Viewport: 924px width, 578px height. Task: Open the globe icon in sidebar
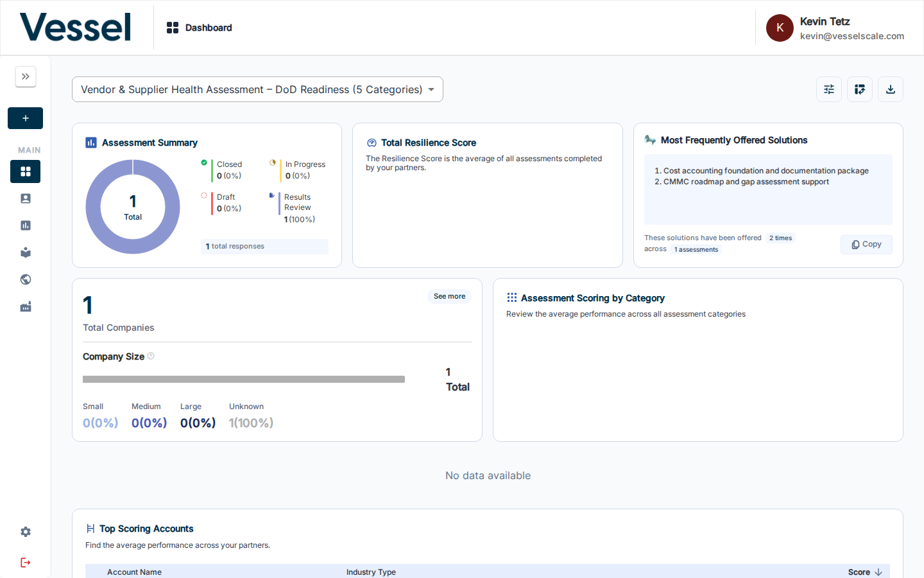(26, 279)
